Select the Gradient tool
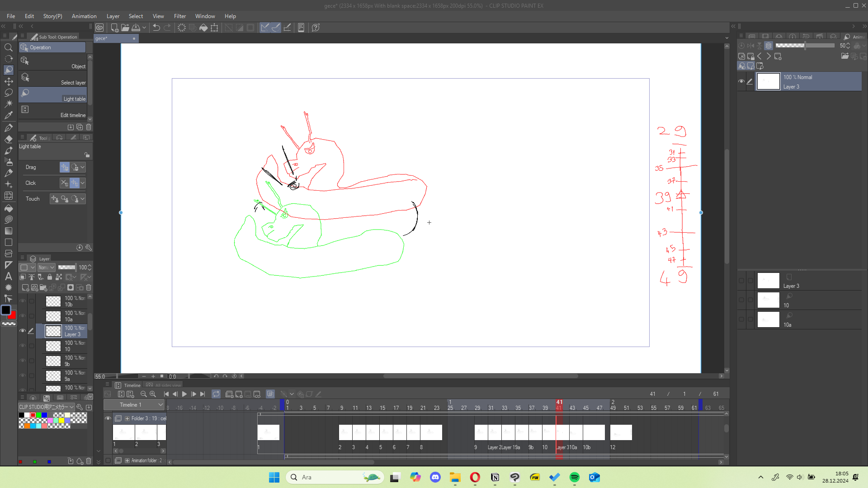This screenshot has width=868, height=488. (x=8, y=231)
